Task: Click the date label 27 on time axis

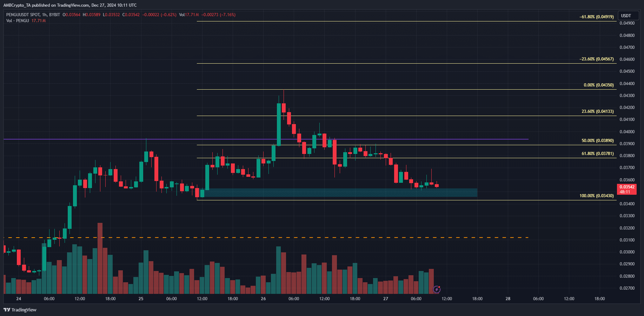Action: tap(386, 299)
